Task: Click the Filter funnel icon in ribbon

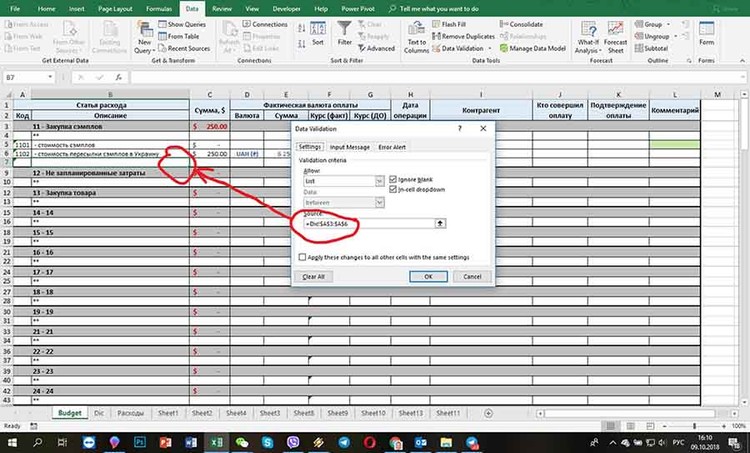Action: tap(345, 31)
